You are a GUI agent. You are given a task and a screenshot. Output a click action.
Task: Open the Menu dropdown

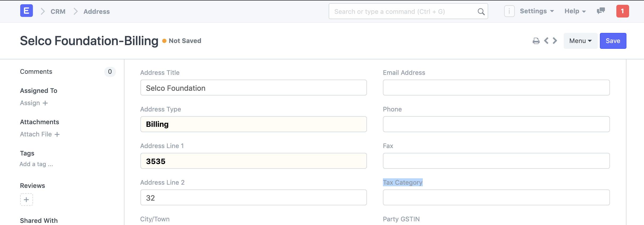pyautogui.click(x=580, y=41)
